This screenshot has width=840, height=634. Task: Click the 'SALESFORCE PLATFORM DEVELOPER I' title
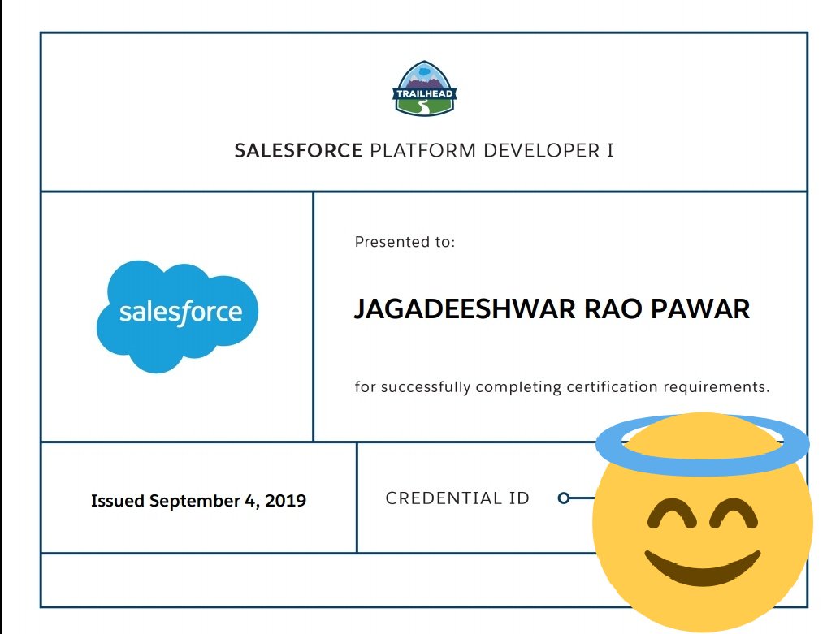424,150
